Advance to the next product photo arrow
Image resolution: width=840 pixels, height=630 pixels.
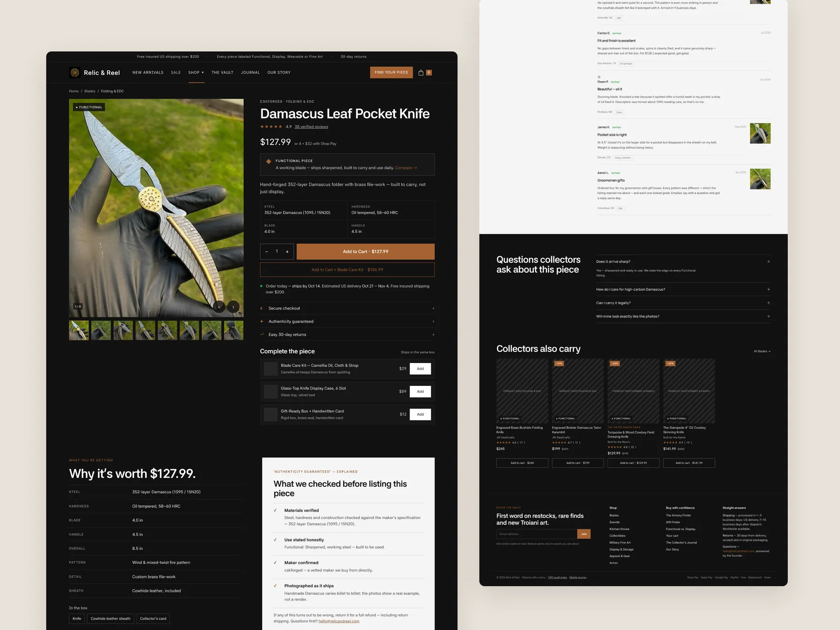pyautogui.click(x=233, y=307)
